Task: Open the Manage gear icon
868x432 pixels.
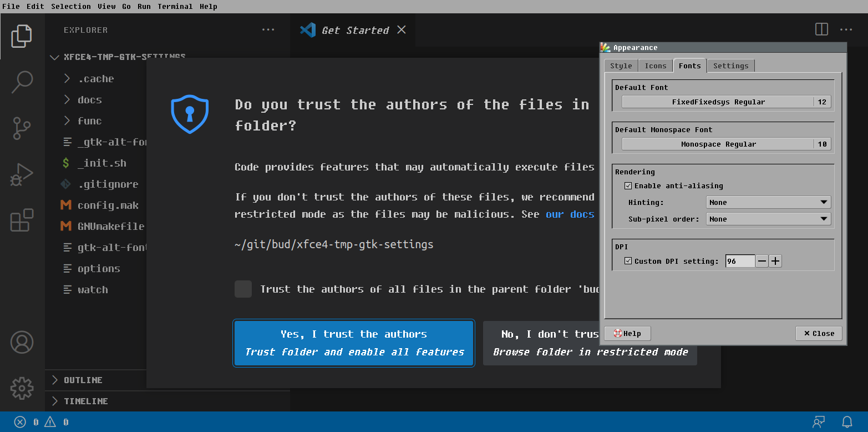Action: pyautogui.click(x=22, y=388)
